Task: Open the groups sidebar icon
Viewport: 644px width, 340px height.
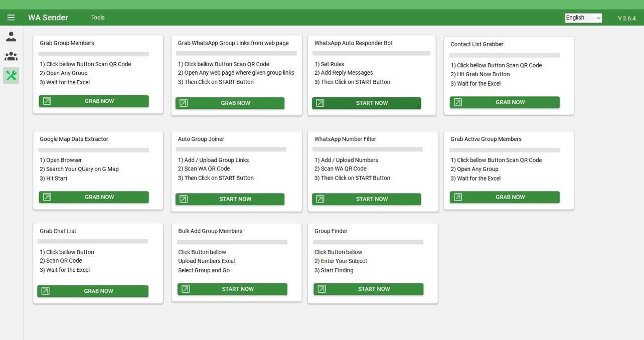Action: (11, 56)
